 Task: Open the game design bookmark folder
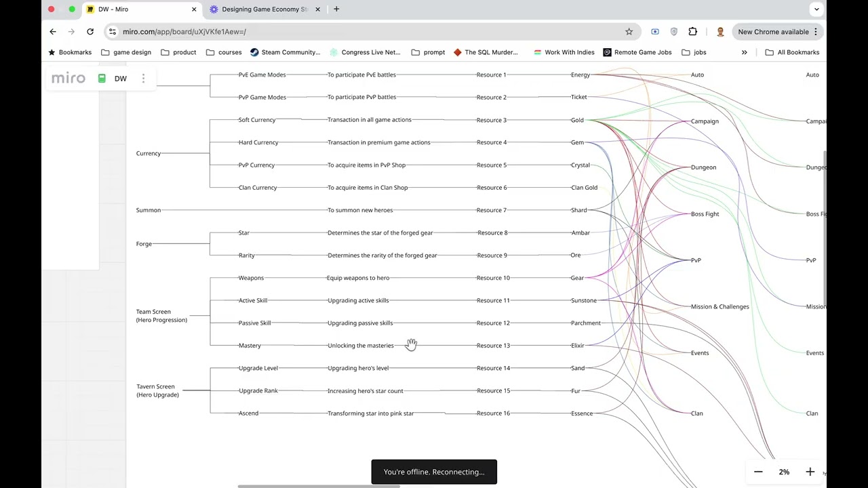126,52
